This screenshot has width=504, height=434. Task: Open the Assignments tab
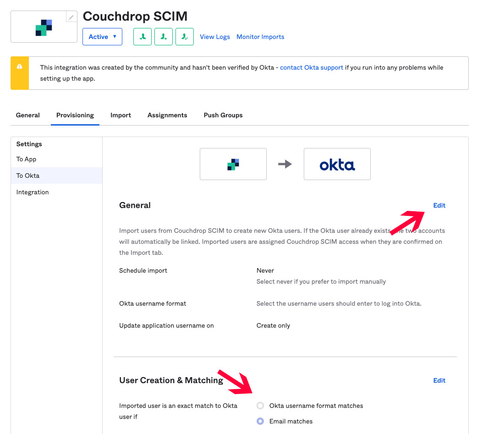coord(167,115)
